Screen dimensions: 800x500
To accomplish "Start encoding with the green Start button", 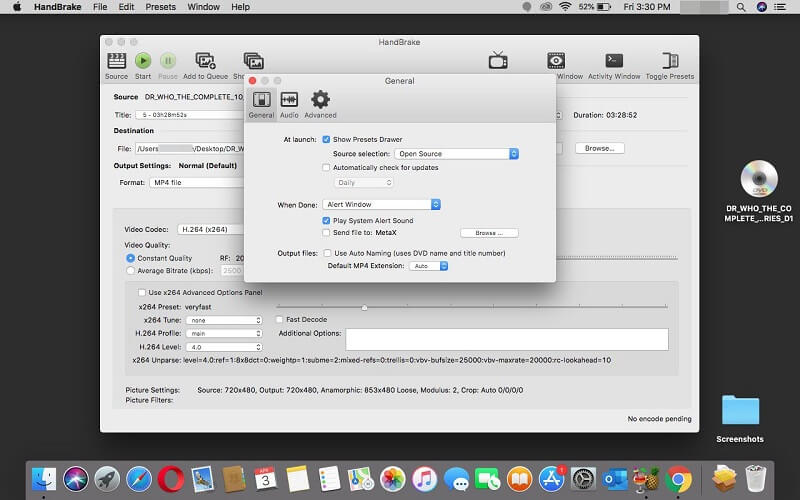I will click(143, 61).
